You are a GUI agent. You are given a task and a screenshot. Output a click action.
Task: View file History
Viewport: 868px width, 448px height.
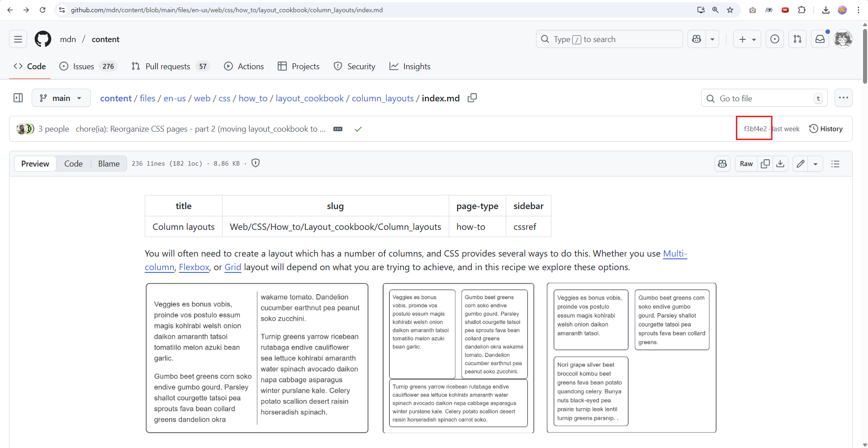[x=826, y=129]
